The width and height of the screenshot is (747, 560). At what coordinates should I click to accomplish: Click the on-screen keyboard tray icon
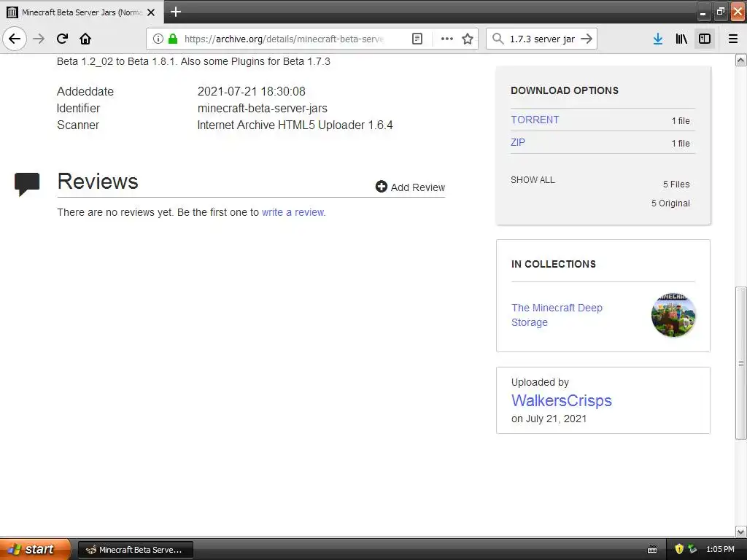[x=652, y=550]
